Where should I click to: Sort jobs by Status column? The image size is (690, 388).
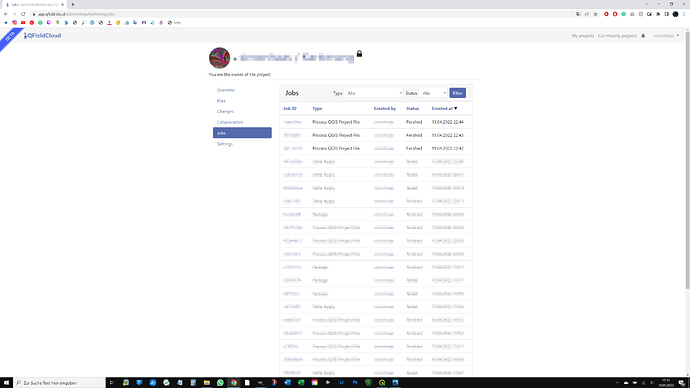coord(412,108)
